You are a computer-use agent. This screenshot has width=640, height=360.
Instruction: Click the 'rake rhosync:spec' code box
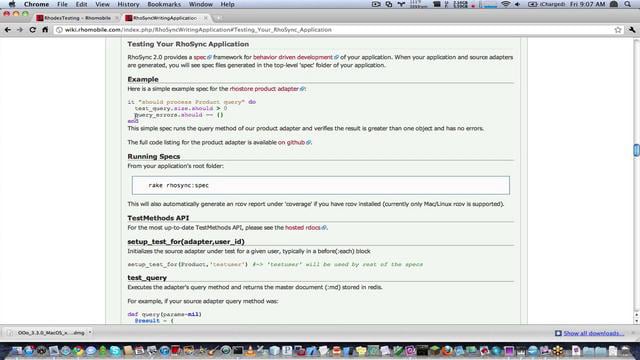pyautogui.click(x=320, y=185)
